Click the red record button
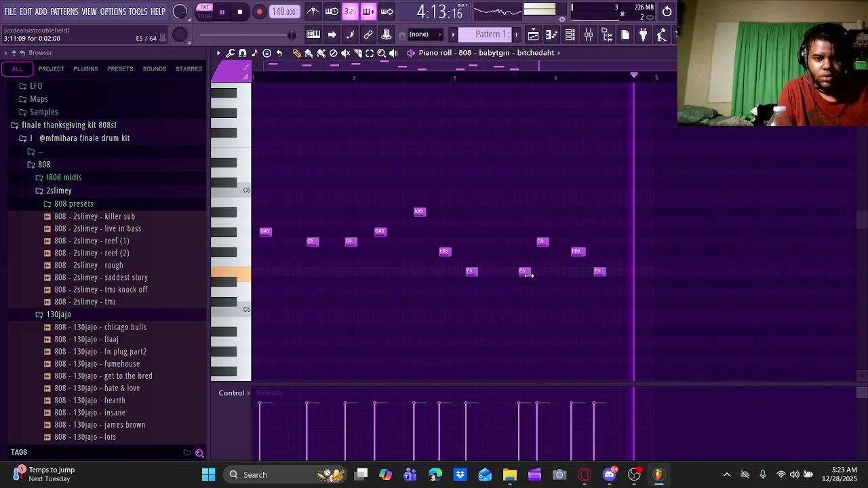868x488 pixels. pyautogui.click(x=259, y=12)
